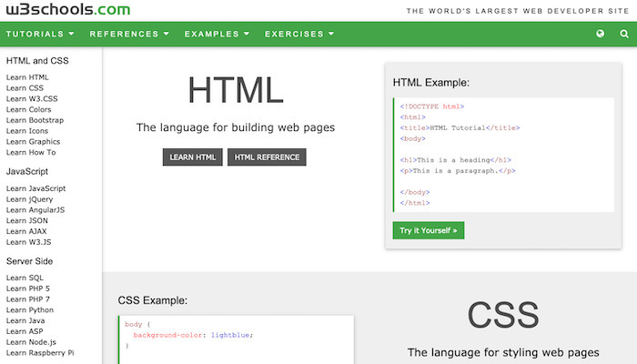Go to Learn Graphics
This screenshot has height=364, width=637.
coord(34,141)
